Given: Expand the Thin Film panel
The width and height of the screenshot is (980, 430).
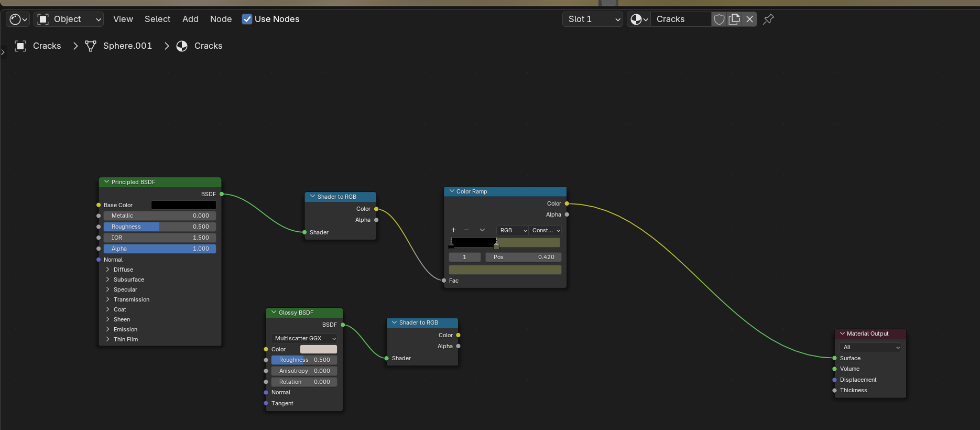Looking at the screenshot, I should coord(108,339).
